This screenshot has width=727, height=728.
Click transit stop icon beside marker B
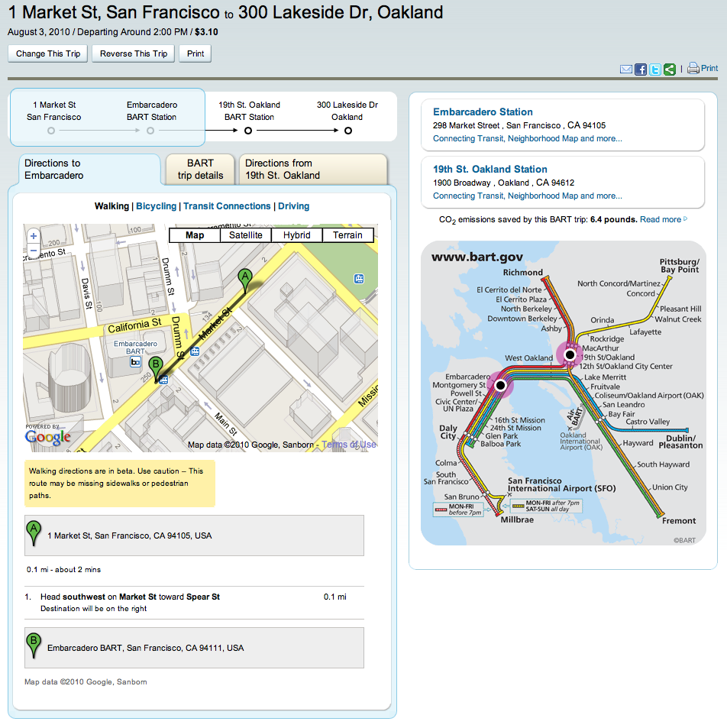point(163,380)
